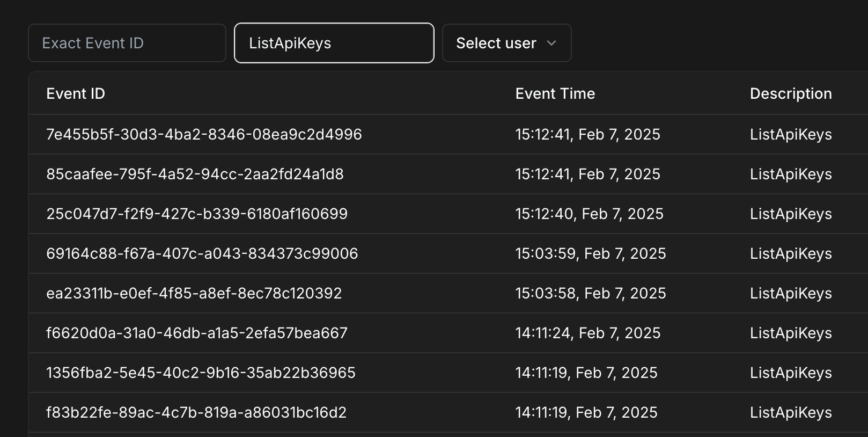The height and width of the screenshot is (437, 868).
Task: Select event ID 1356fba2-5e45-40c2-9b16-35ab22b36965
Action: coord(201,373)
